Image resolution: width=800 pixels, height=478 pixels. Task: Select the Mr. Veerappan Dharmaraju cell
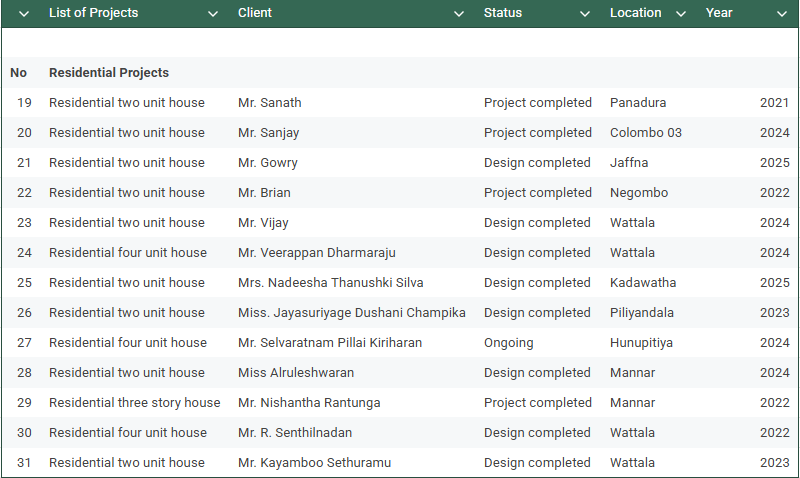pos(316,253)
